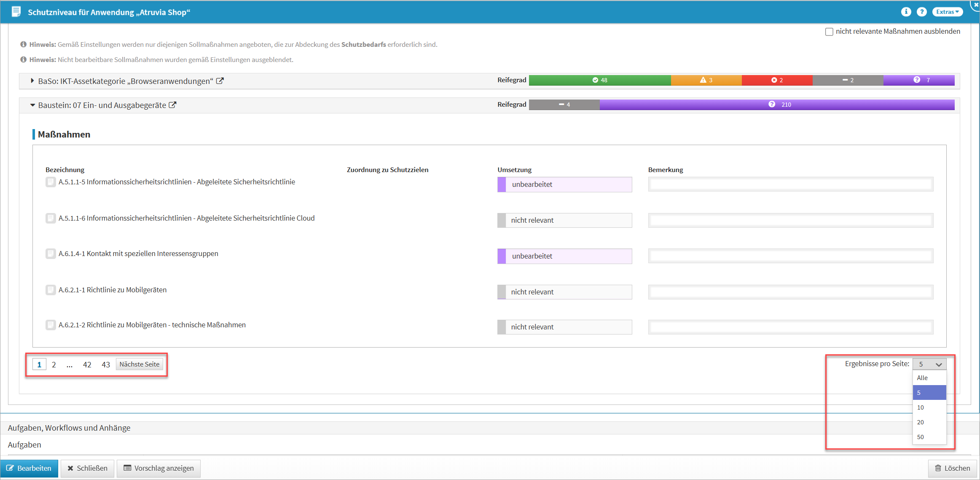Click the info icon in header
Viewport: 980px width, 480px height.
point(906,12)
